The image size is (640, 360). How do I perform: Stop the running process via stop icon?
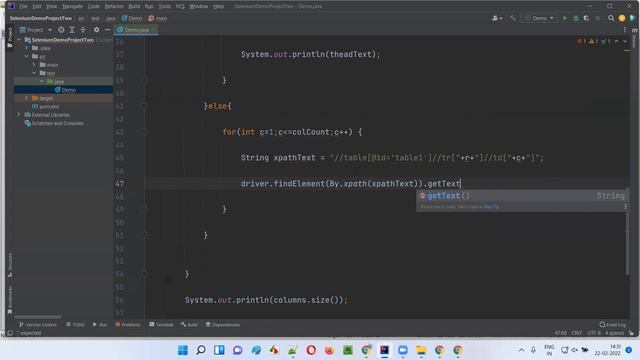click(x=598, y=18)
